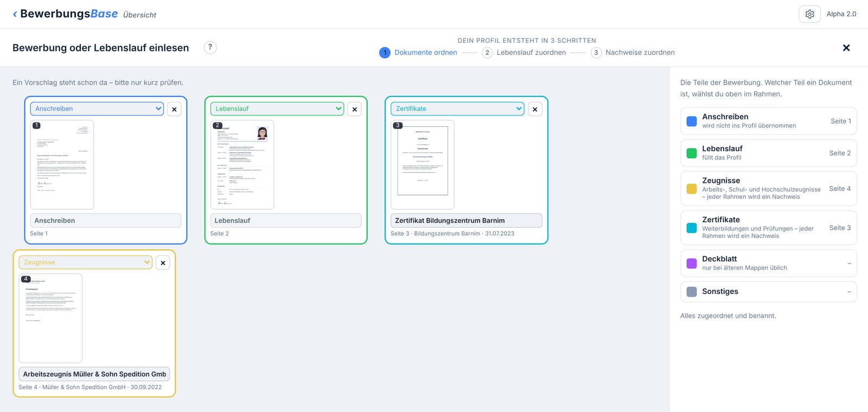
Task: Select step 2 Lebenslauf zuordnen
Action: tap(524, 53)
